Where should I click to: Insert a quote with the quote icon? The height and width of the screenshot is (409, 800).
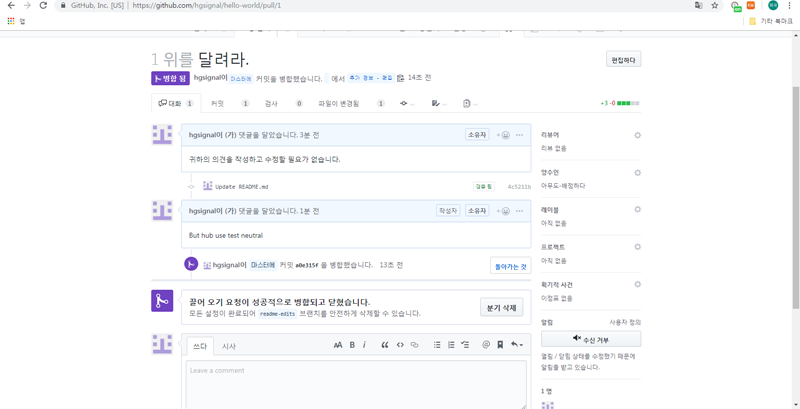point(385,345)
